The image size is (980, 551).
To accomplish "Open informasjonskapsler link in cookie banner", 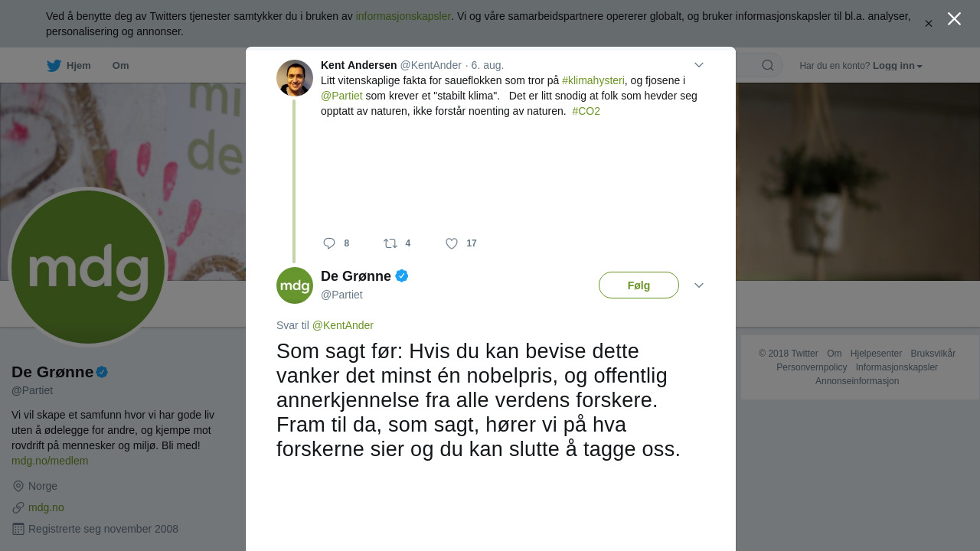I will (x=403, y=16).
